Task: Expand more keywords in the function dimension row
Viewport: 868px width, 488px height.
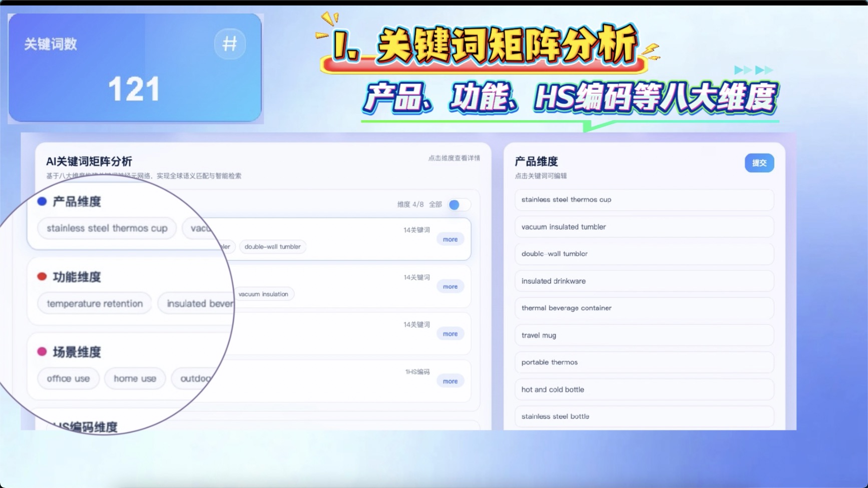Action: point(450,287)
